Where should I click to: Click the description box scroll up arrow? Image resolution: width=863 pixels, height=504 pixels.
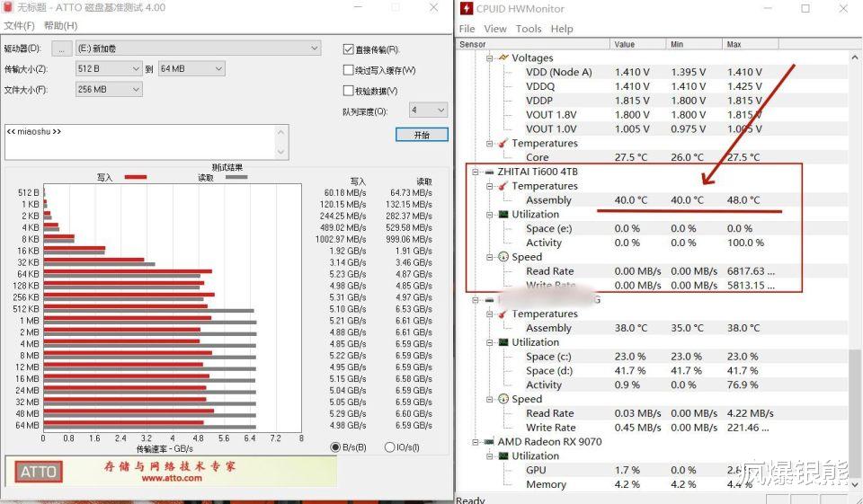[x=281, y=132]
